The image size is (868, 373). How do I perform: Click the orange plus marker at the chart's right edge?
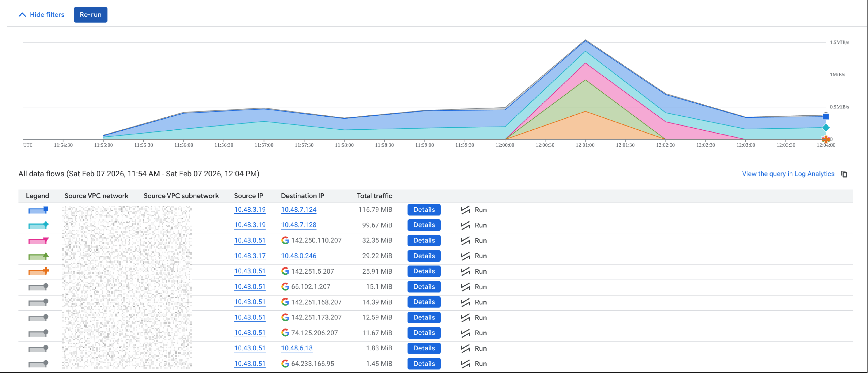pos(825,139)
